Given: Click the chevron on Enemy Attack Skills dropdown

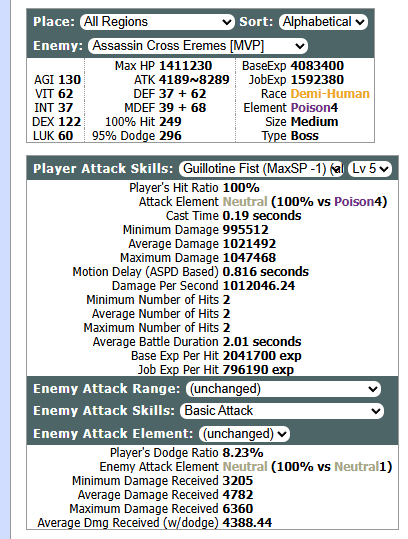Looking at the screenshot, I should [376, 411].
